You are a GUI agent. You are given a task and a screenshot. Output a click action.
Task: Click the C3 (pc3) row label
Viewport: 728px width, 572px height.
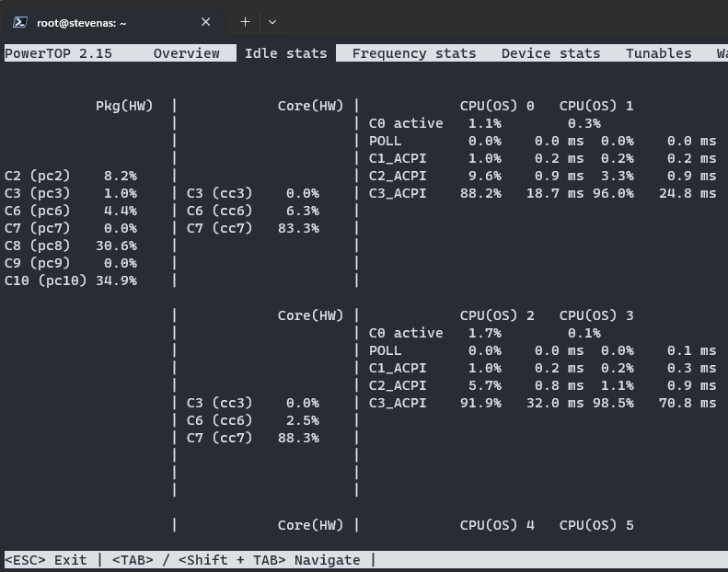(x=37, y=193)
